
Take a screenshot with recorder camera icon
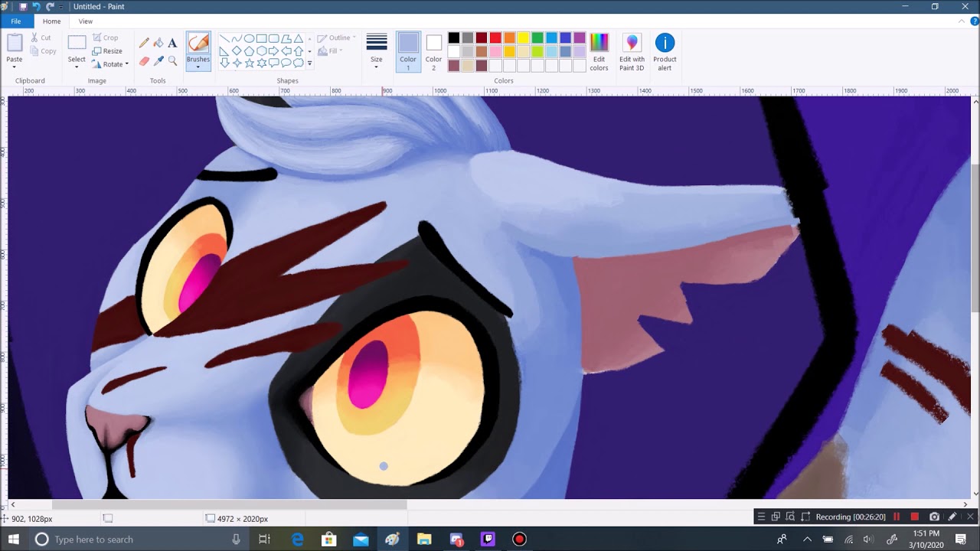[934, 517]
